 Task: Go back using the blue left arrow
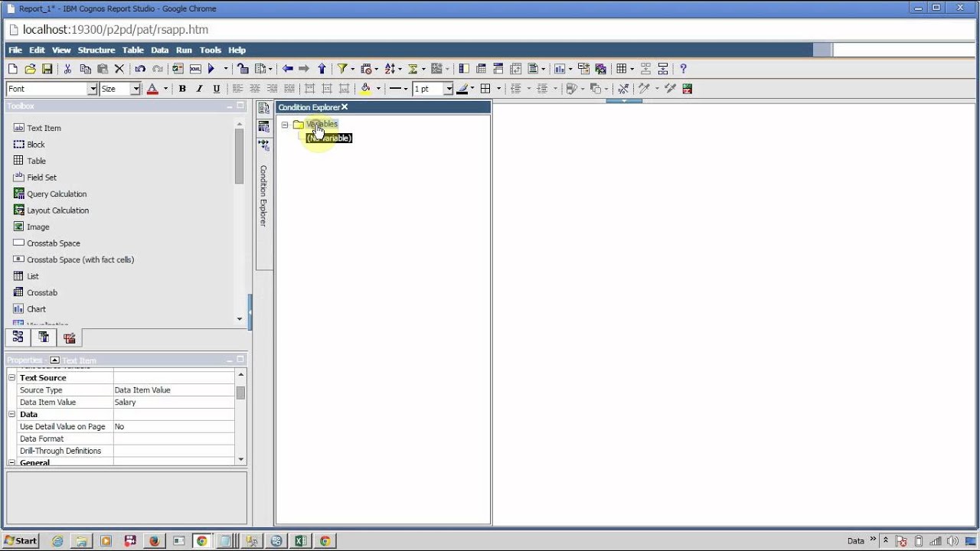point(288,69)
